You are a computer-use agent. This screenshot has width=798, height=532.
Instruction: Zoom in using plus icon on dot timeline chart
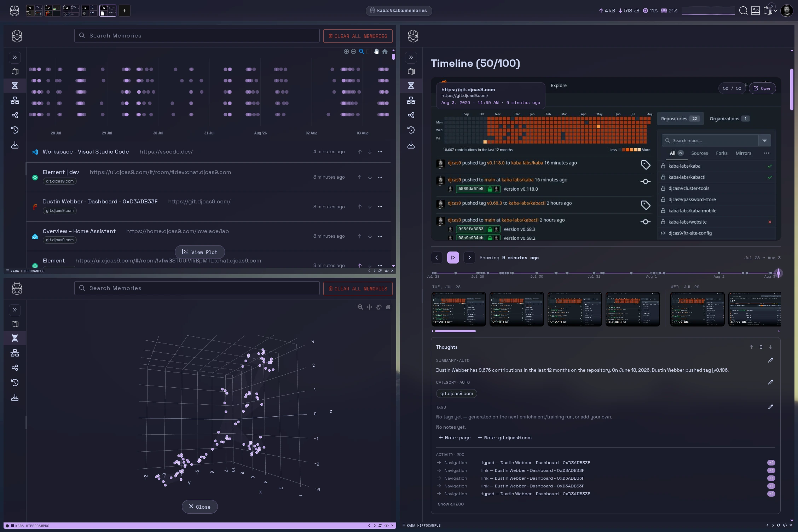(346, 51)
